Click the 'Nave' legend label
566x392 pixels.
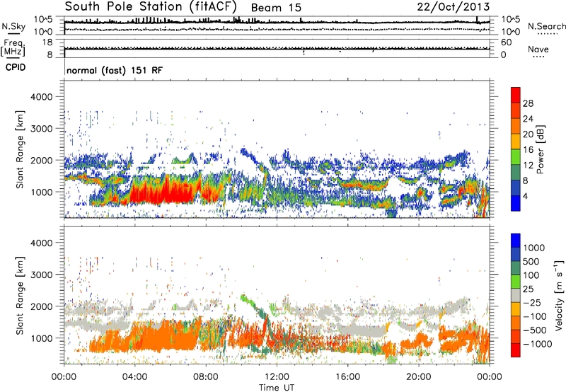click(x=538, y=49)
